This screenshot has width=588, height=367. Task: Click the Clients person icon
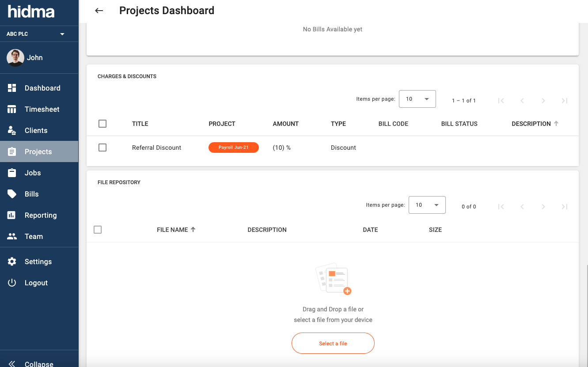pos(12,130)
